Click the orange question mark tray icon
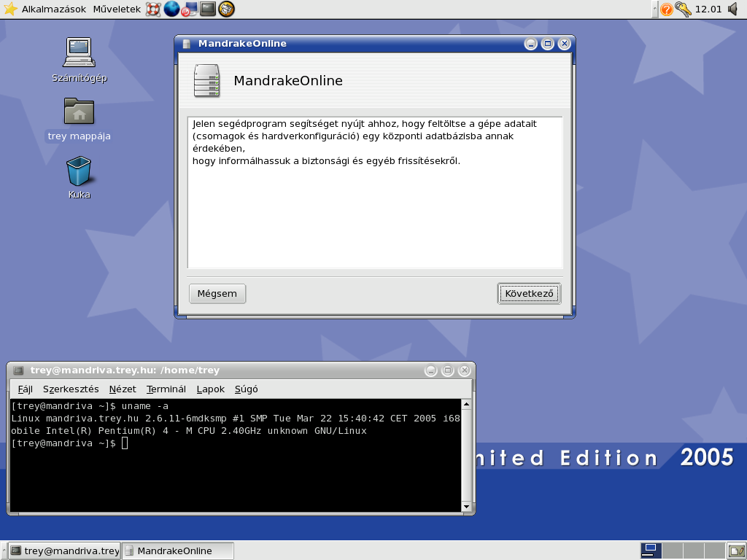 (x=667, y=9)
